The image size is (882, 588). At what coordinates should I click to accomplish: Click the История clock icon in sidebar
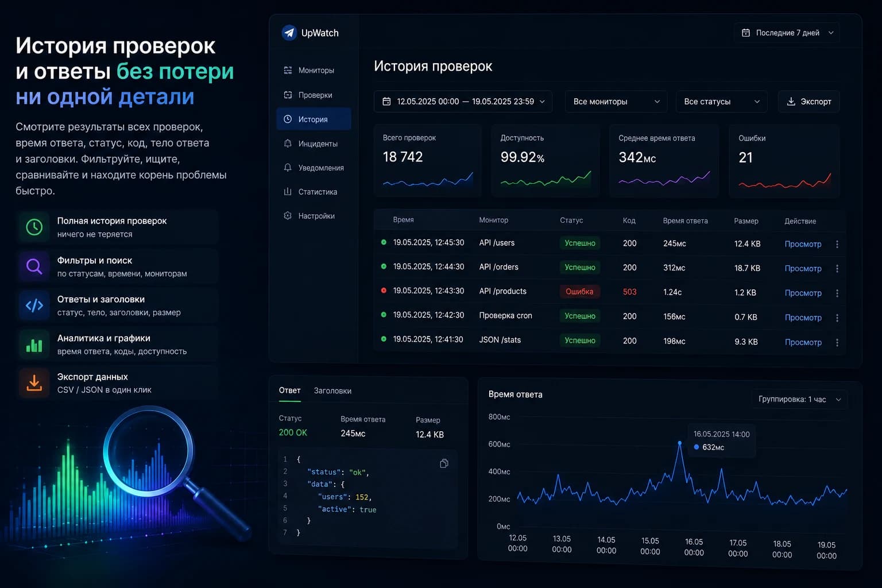[288, 119]
